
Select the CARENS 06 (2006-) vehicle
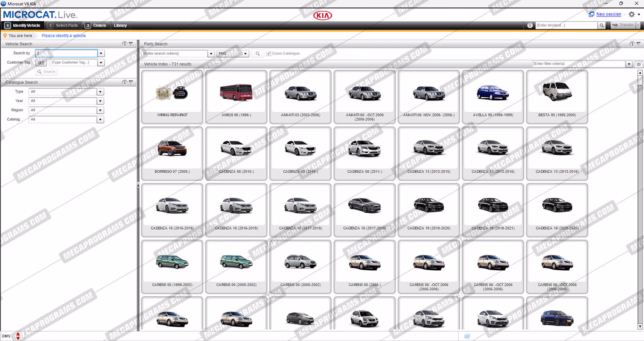coord(364,266)
